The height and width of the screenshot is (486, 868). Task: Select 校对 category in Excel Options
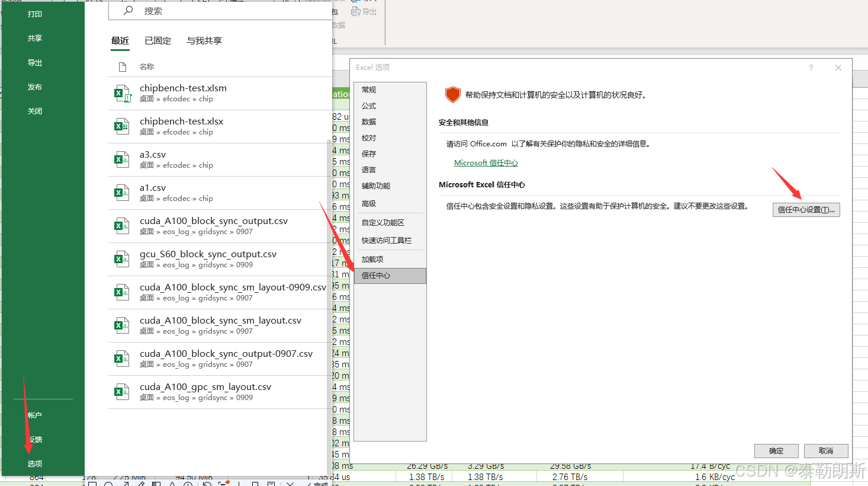pos(390,138)
